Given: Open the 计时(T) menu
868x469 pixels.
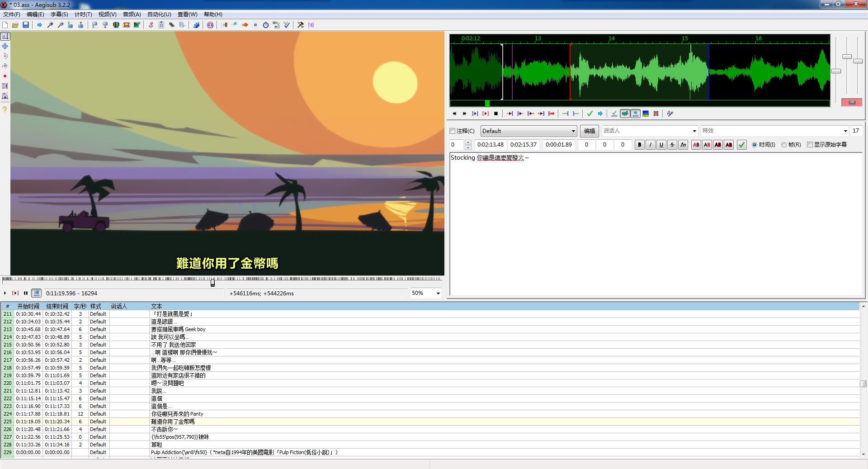Looking at the screenshot, I should click(x=83, y=14).
